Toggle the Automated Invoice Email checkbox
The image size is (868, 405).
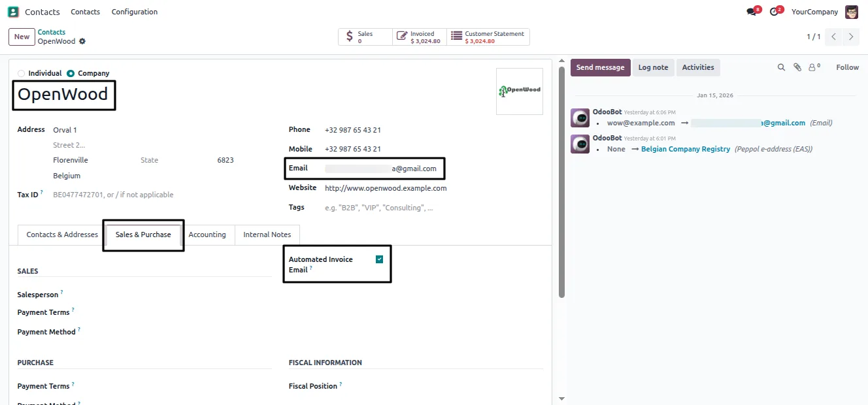pos(380,259)
